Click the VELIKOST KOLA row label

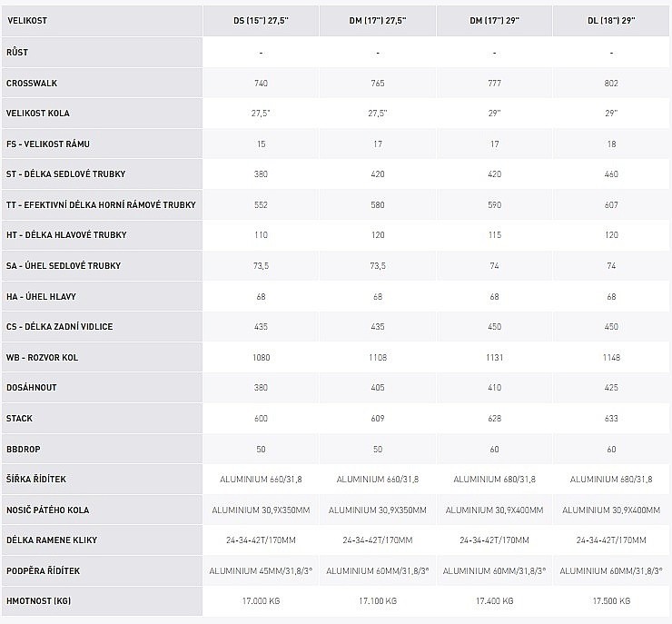click(38, 114)
